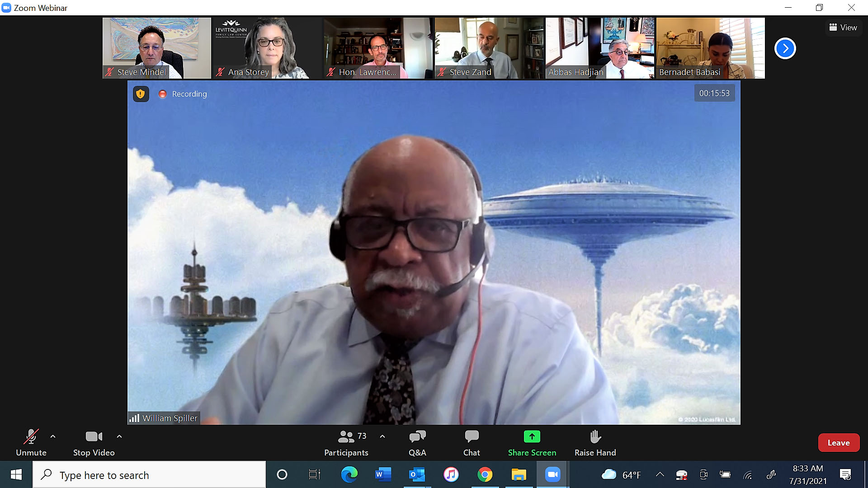This screenshot has height=488, width=868.
Task: Open the weather widget showing 64°F
Action: 621,475
